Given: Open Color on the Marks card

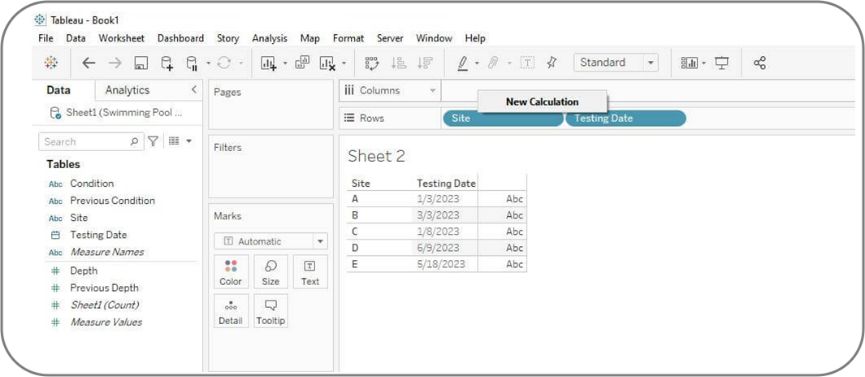Looking at the screenshot, I should click(231, 272).
